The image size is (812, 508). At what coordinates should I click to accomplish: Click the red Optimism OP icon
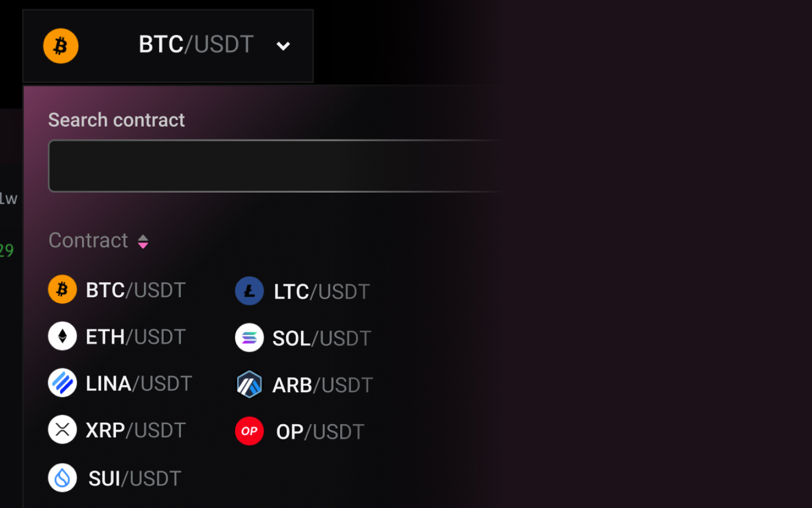[249, 431]
